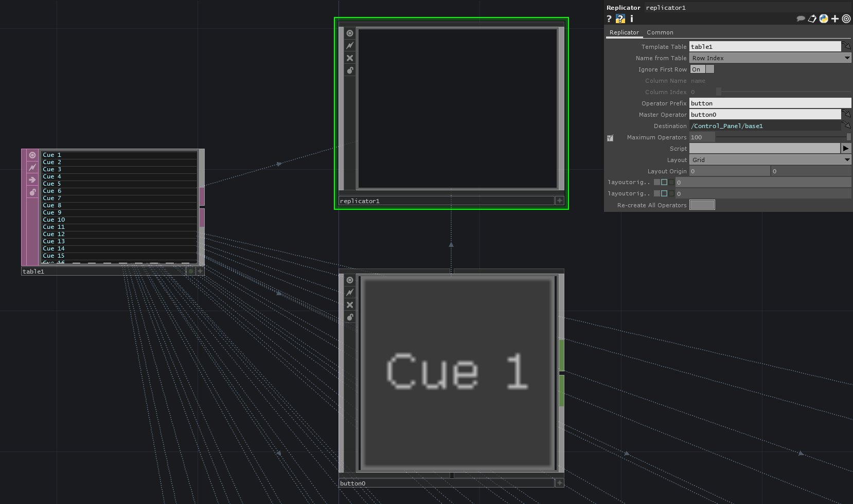Click the arrow icon beside Template Table field

pyautogui.click(x=846, y=47)
